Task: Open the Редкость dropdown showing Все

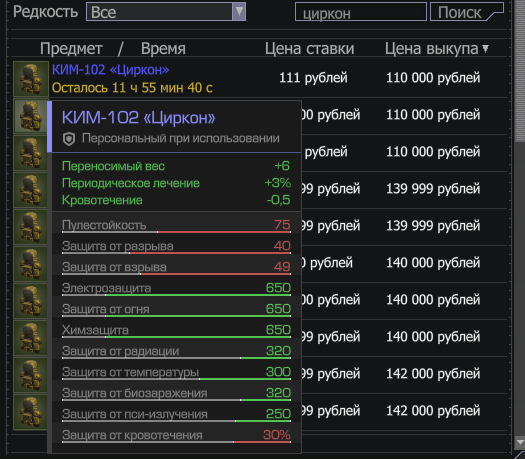Action: click(x=166, y=12)
